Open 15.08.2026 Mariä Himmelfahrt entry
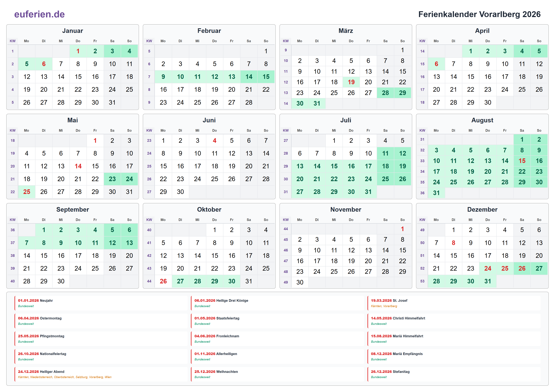555x392 pixels. 454,339
